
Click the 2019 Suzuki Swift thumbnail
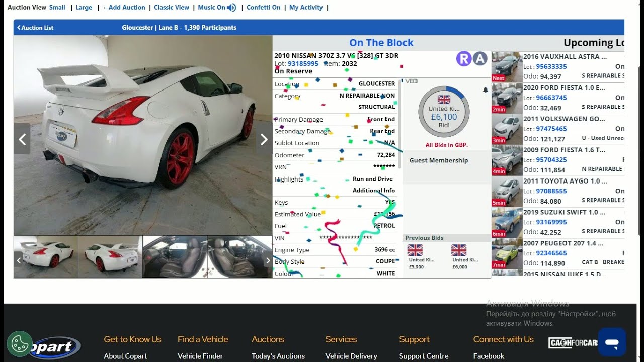[507, 223]
